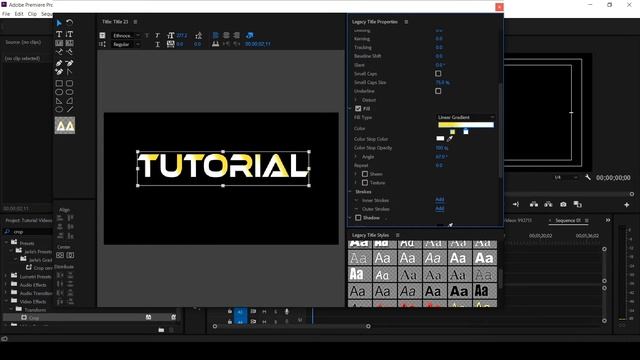
Task: Collapse the Presets folder in Effects
Action: (7, 243)
